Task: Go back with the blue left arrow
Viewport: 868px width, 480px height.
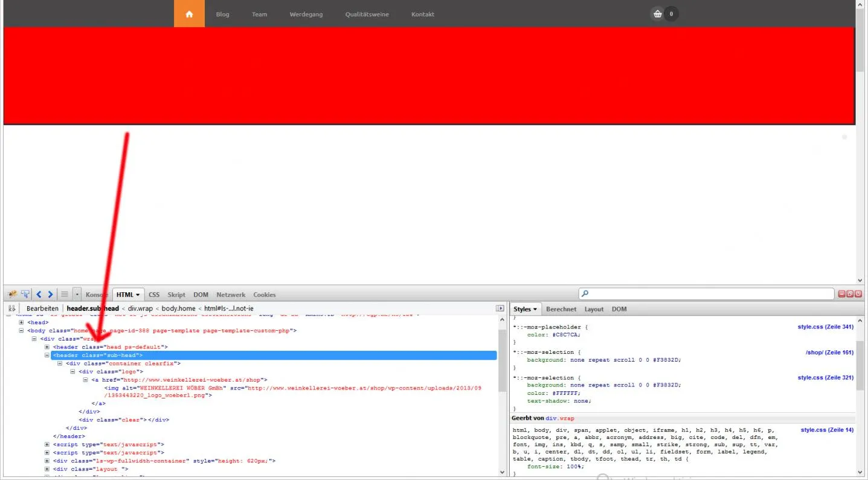Action: point(39,294)
